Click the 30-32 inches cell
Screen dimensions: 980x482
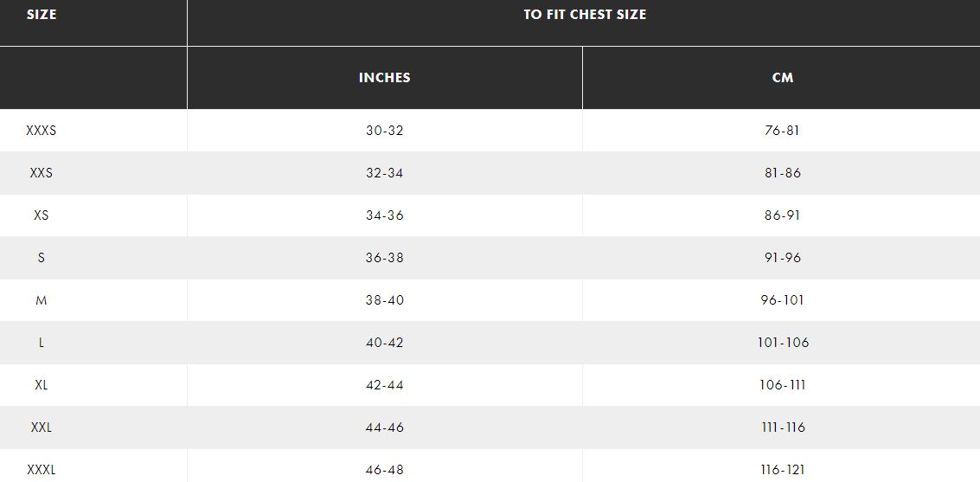click(x=384, y=131)
